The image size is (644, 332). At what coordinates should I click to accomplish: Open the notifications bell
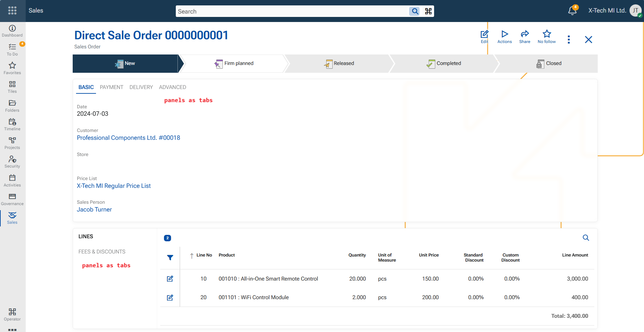[572, 10]
